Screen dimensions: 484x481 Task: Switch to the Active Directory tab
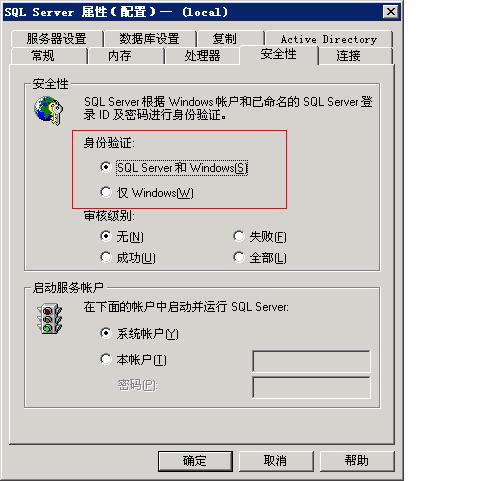pos(329,39)
